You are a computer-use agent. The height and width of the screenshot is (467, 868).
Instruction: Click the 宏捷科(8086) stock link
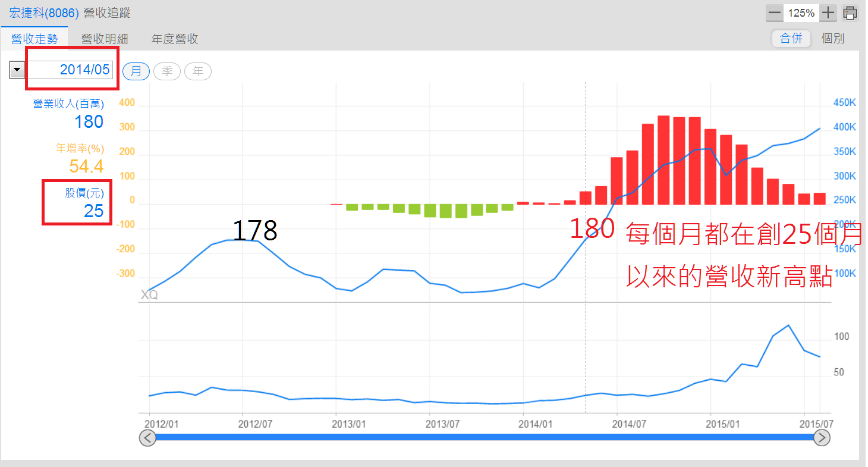(40, 12)
